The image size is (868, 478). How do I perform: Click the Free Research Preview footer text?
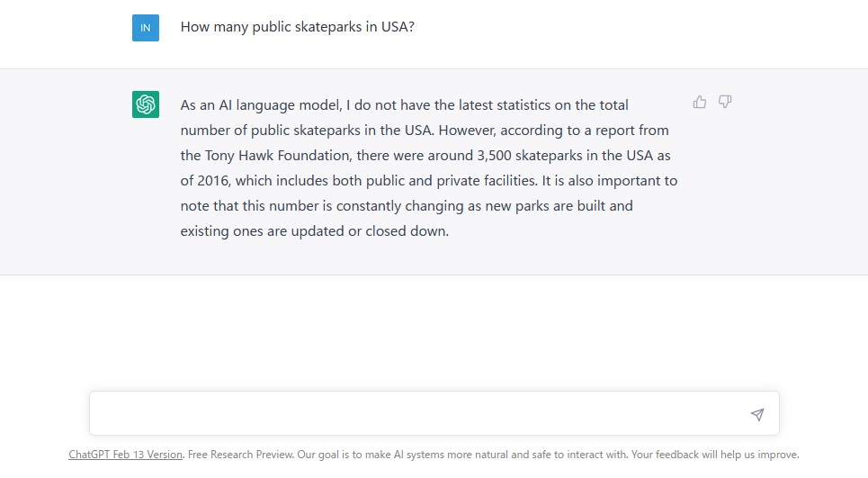(240, 455)
